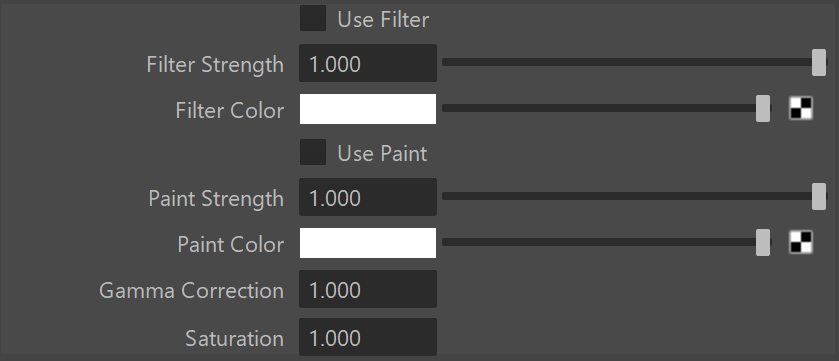Click the Paint Color attribute label
839x361 pixels.
coord(231,244)
